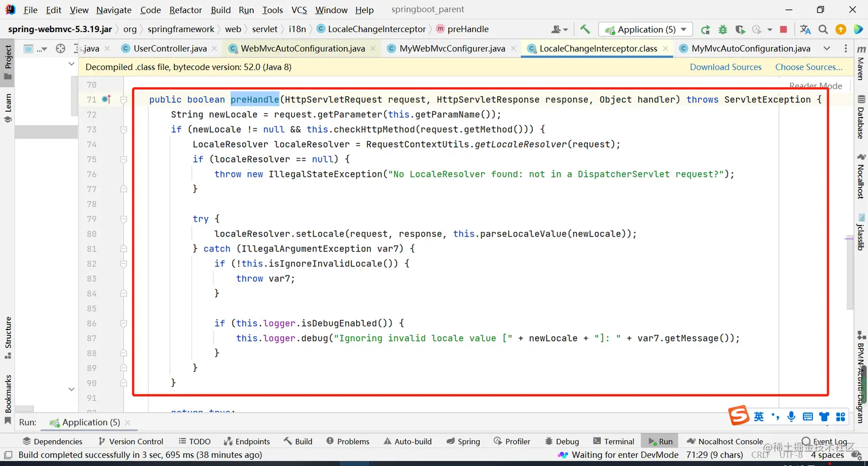This screenshot has width=868, height=466.
Task: Open the Terminal tool window
Action: (x=614, y=441)
